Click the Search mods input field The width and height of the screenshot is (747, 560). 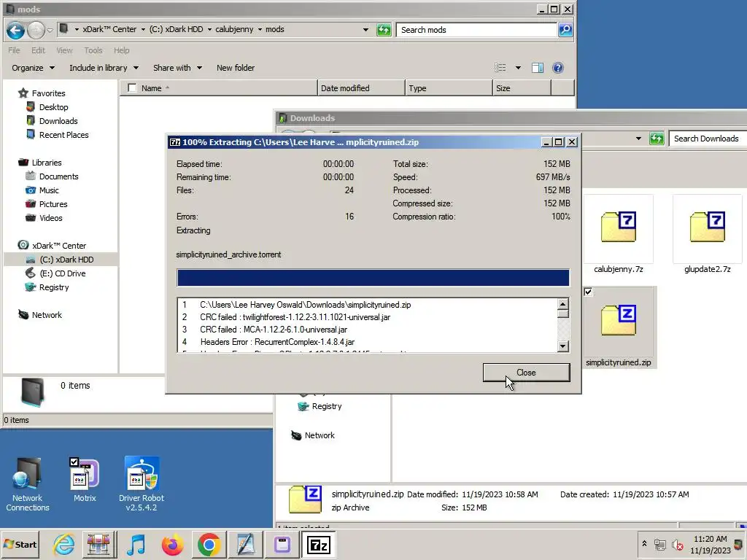pos(476,29)
